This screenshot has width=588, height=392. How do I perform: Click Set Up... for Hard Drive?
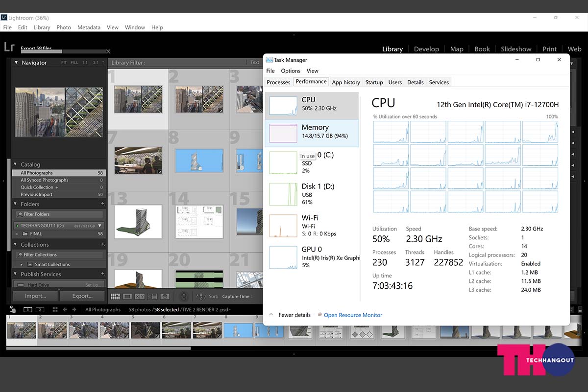92,285
